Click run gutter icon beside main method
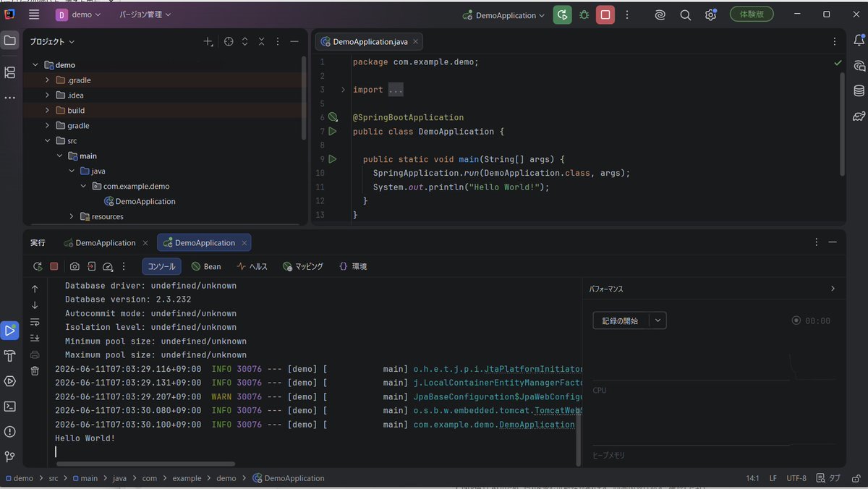 pos(333,159)
